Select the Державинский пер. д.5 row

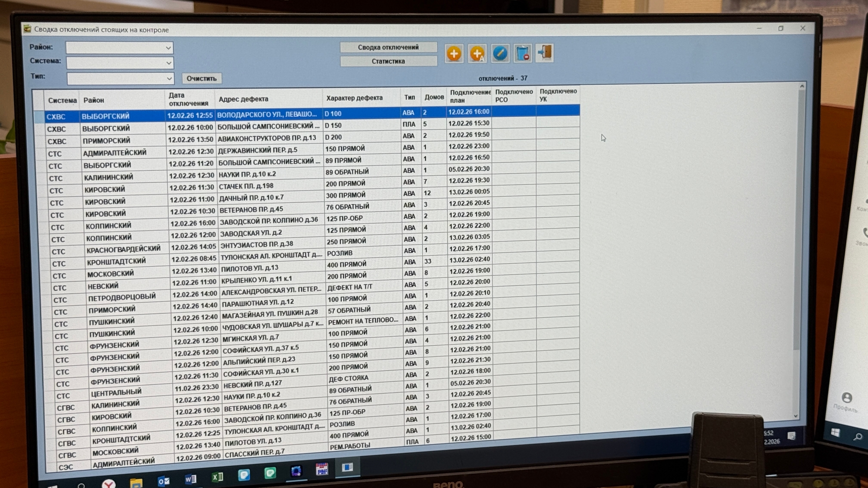tap(258, 150)
